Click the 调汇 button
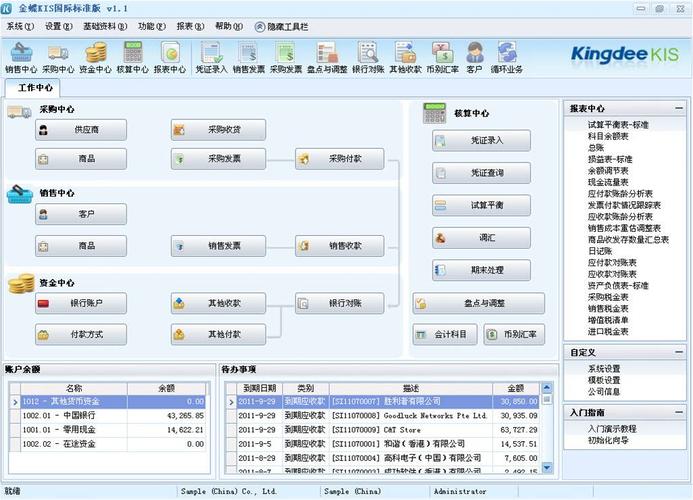The image size is (693, 500). click(x=481, y=238)
